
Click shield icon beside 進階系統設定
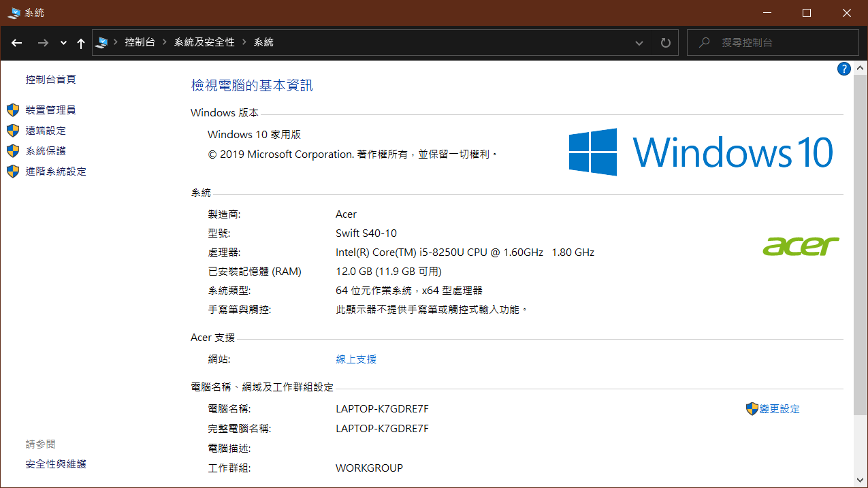click(13, 172)
